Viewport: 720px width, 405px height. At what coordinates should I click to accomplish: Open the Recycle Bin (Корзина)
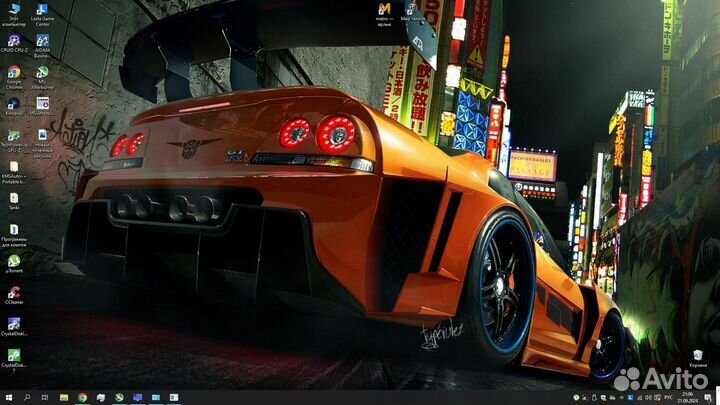[x=697, y=356]
